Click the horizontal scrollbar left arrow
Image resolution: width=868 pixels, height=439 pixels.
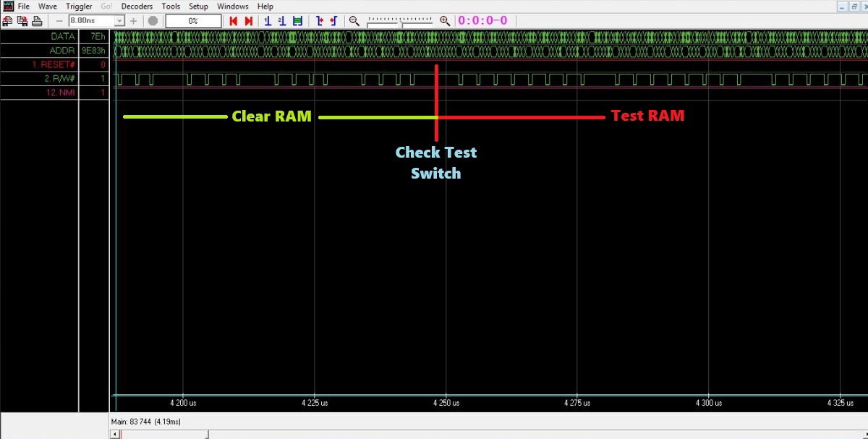pyautogui.click(x=114, y=434)
